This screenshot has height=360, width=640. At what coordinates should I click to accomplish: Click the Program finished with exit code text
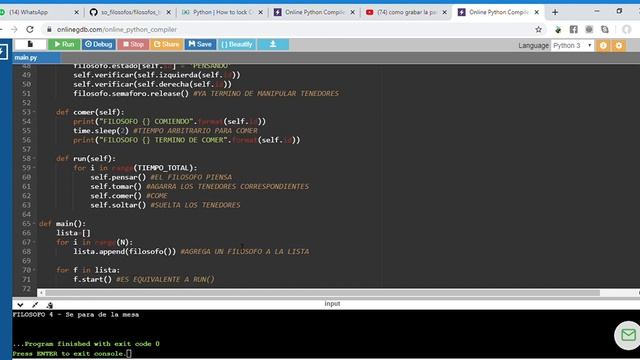pyautogui.click(x=86, y=344)
